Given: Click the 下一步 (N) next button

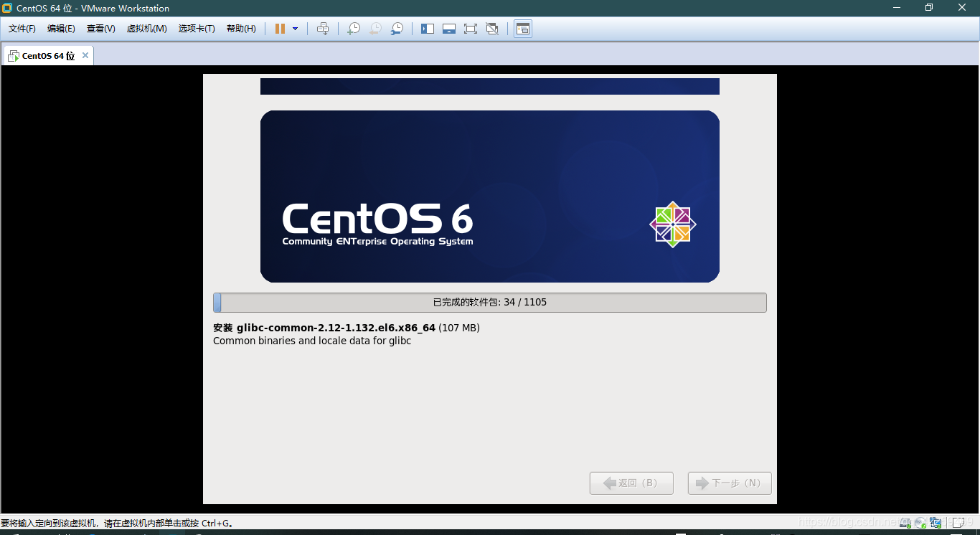Looking at the screenshot, I should pos(730,483).
